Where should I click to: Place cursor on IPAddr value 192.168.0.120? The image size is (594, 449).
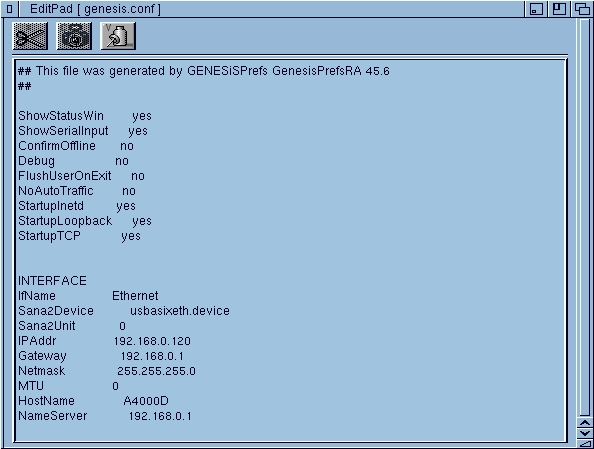152,341
